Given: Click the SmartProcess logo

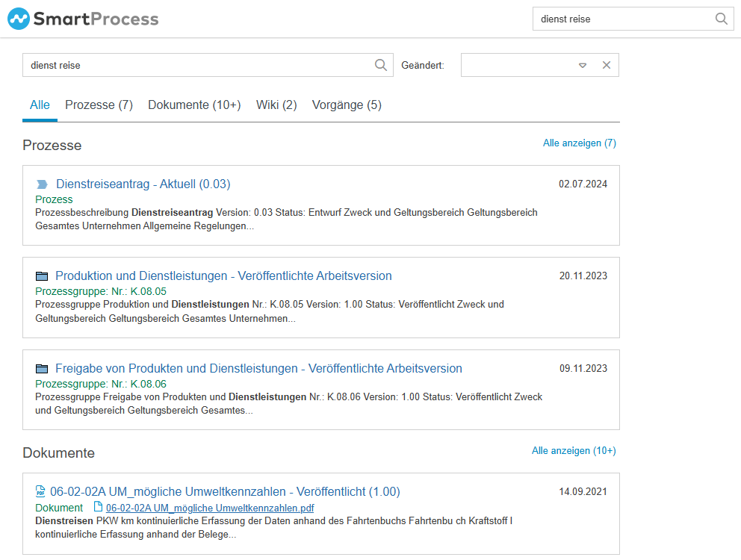Looking at the screenshot, I should 83,19.
